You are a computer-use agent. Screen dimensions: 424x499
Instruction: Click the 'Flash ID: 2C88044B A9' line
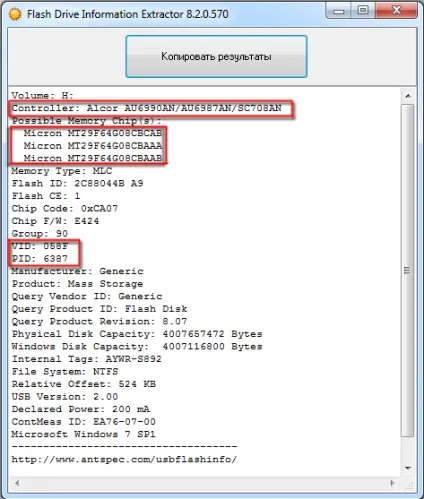77,183
